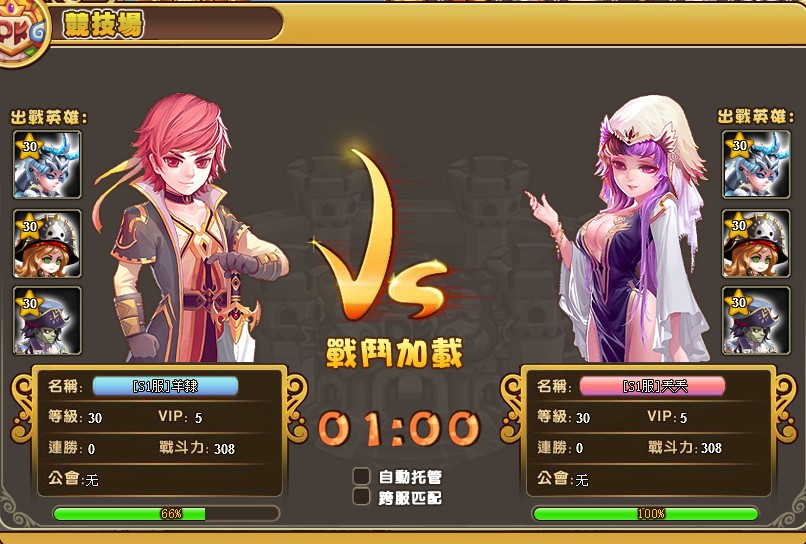
Task: Select left player's pirate girl hero icon
Action: tap(47, 244)
